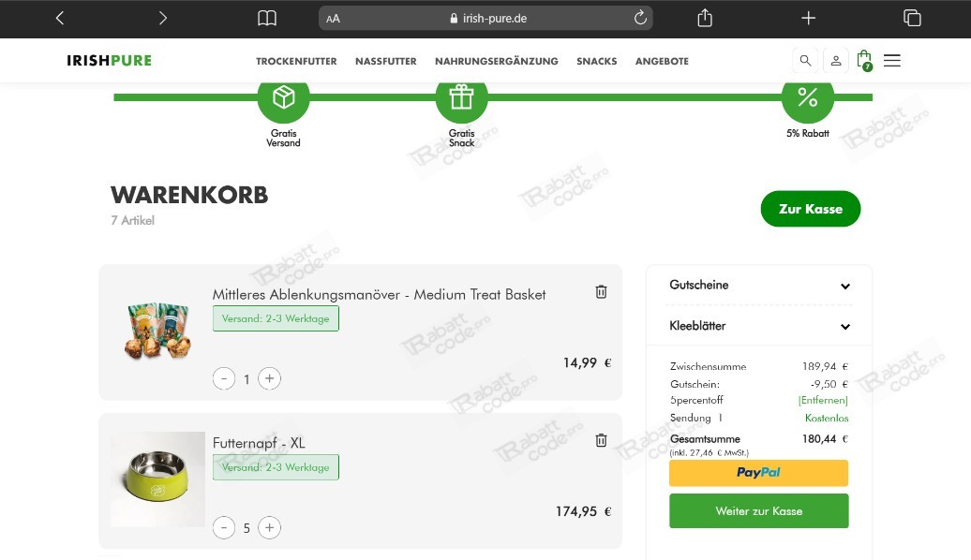The width and height of the screenshot is (971, 560).
Task: Reload the page with the refresh icon
Action: point(640,18)
